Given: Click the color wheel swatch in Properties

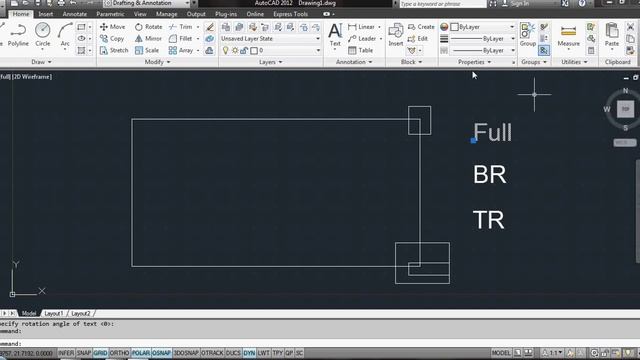Looking at the screenshot, I should click(x=444, y=27).
